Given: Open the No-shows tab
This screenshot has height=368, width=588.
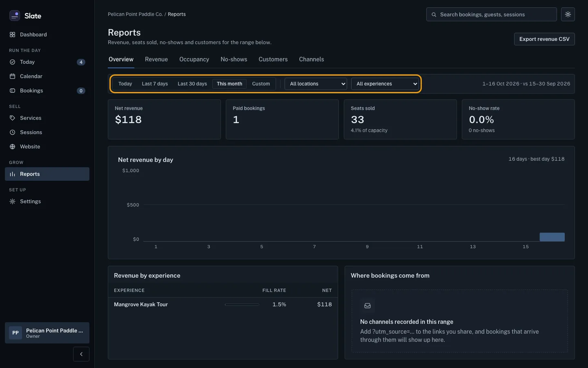Looking at the screenshot, I should click(x=234, y=59).
